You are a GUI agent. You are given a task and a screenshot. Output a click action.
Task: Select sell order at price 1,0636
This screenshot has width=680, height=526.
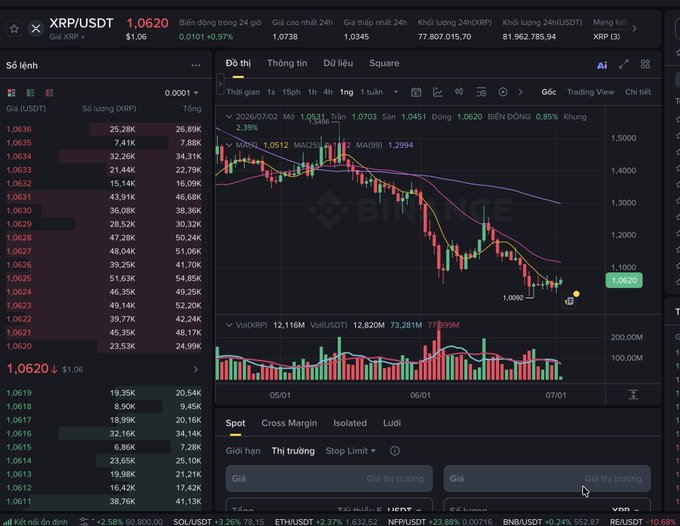pyautogui.click(x=104, y=129)
